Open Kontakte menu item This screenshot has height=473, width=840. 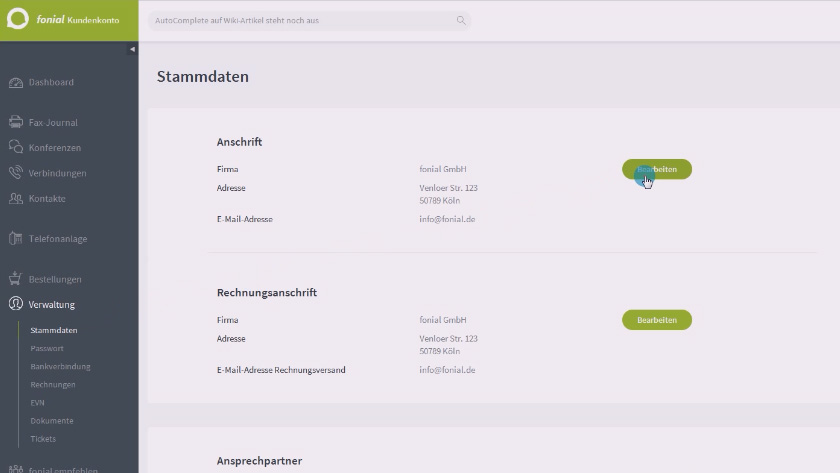47,199
